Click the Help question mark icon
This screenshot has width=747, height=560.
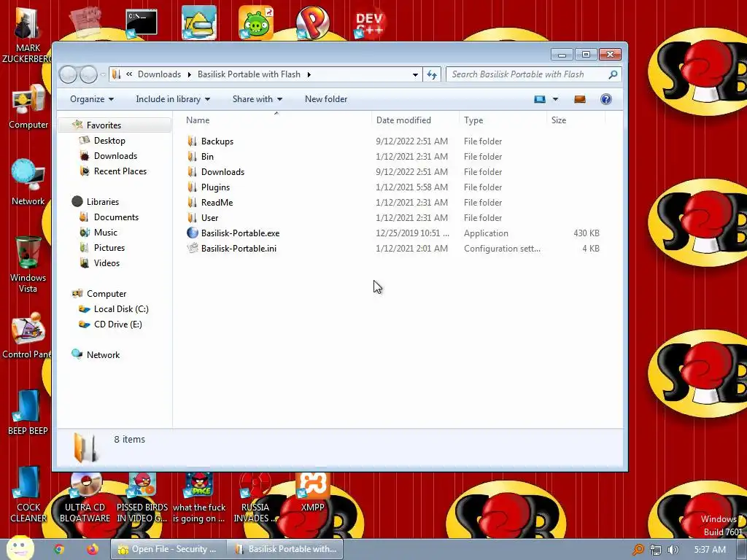pyautogui.click(x=606, y=99)
